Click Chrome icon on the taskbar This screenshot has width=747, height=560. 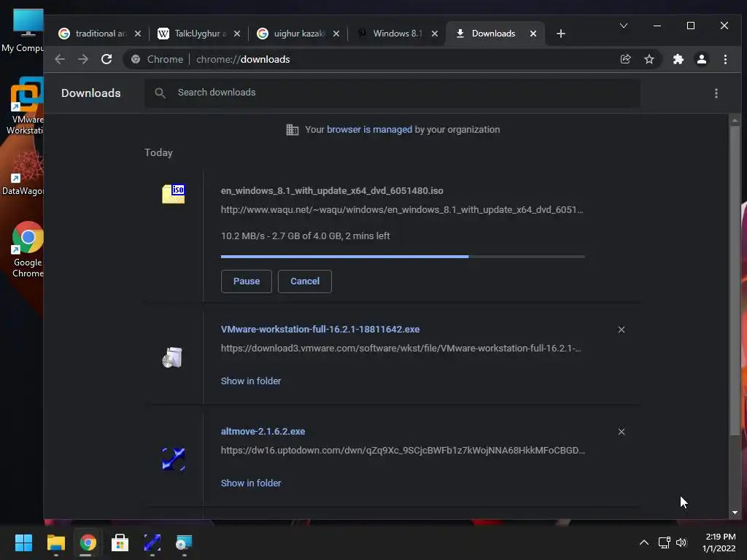(88, 542)
